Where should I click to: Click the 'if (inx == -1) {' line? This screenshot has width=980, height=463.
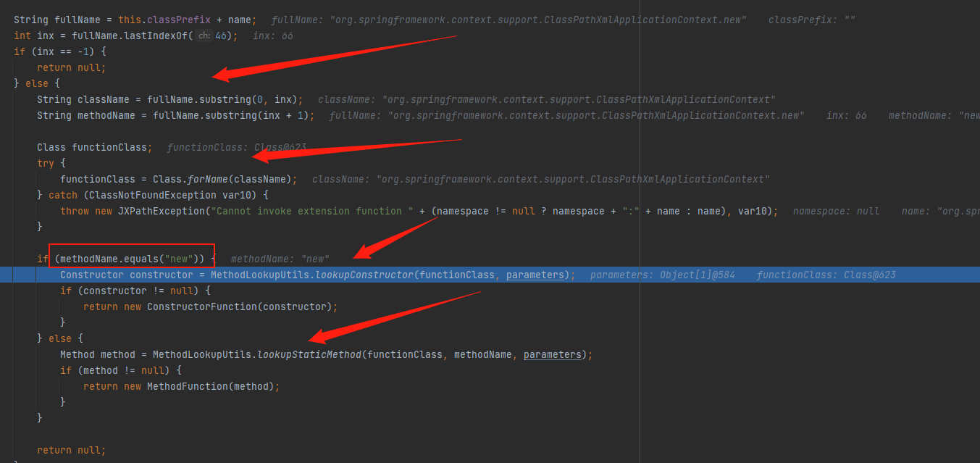point(60,51)
